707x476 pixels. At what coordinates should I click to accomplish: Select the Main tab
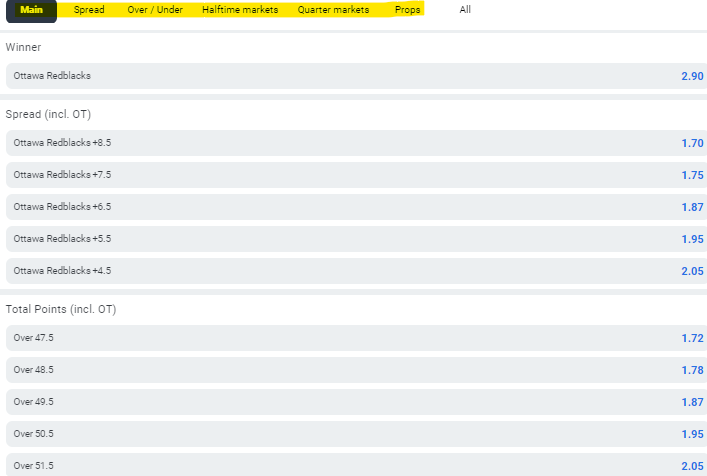31,10
